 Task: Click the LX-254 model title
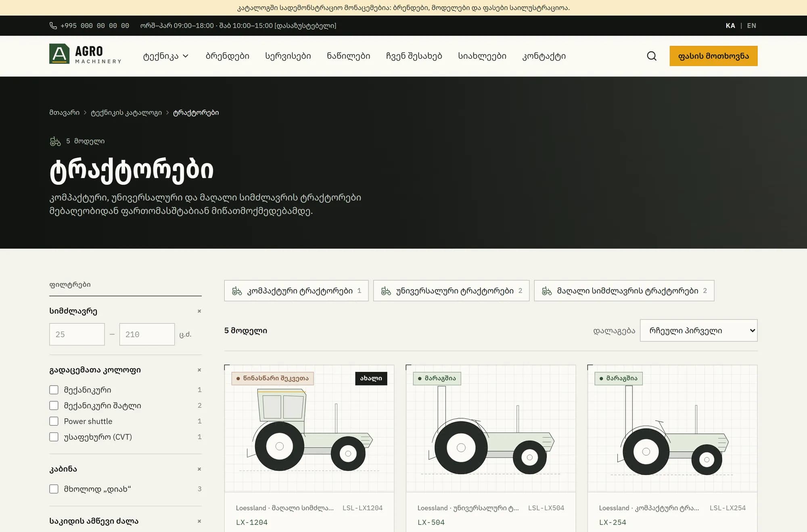(x=613, y=522)
